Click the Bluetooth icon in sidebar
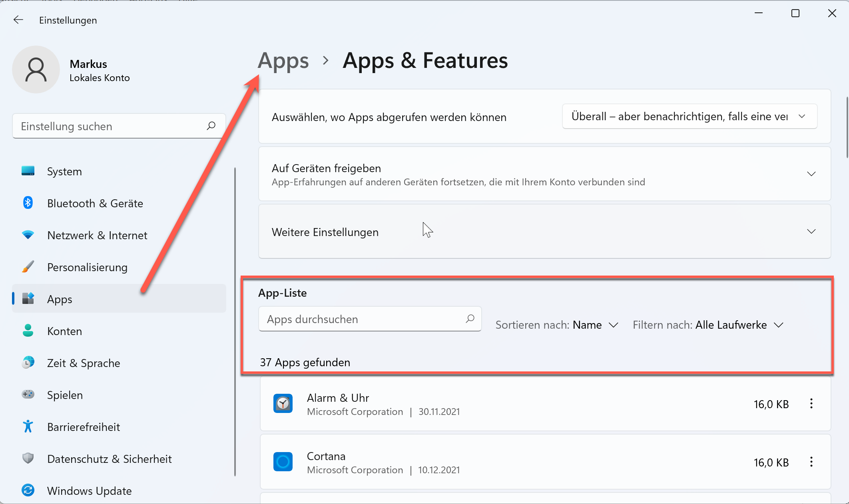The height and width of the screenshot is (504, 849). (28, 203)
